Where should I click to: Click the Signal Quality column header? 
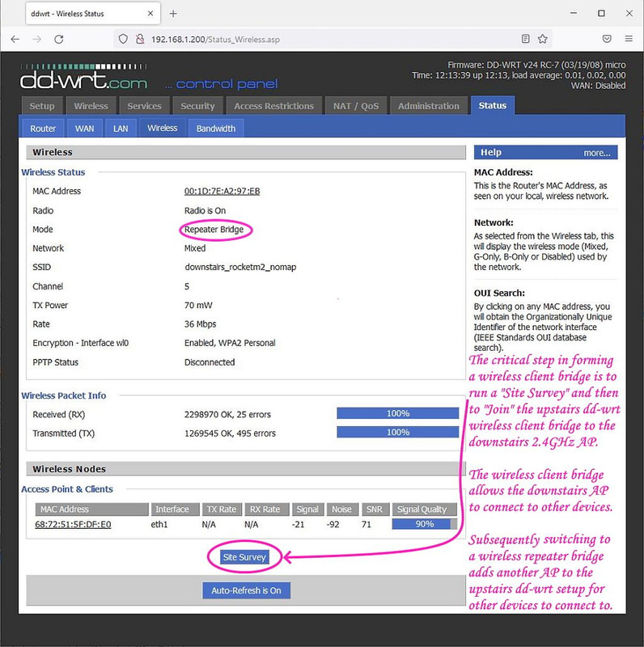coord(425,510)
